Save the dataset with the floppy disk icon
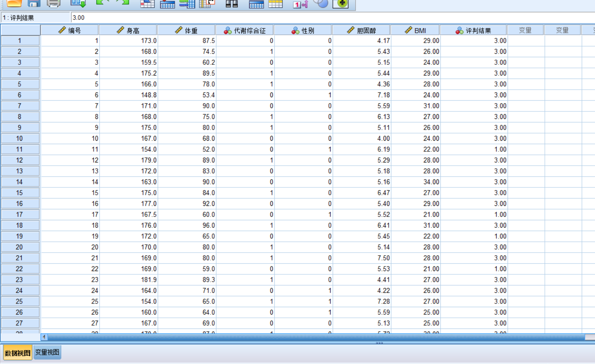This screenshot has width=595, height=364. point(34,4)
